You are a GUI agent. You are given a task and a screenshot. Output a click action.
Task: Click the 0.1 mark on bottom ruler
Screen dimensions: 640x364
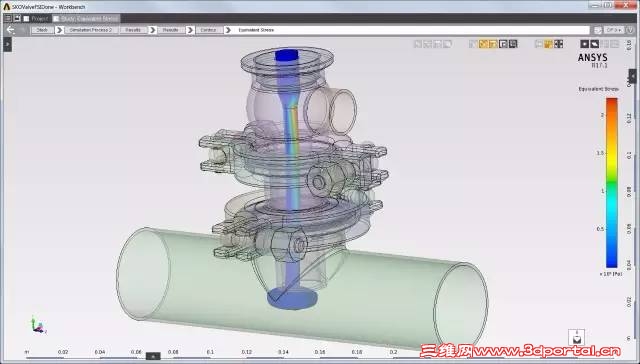tap(210, 352)
